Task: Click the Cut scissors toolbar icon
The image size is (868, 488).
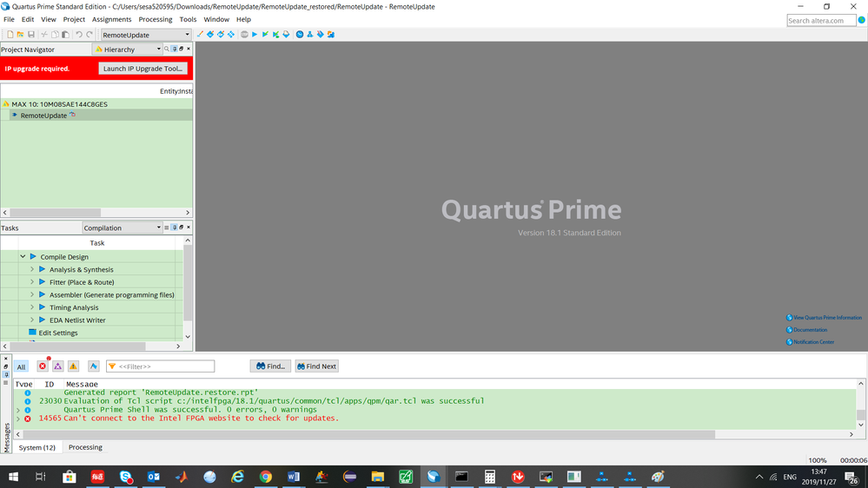Action: (44, 35)
